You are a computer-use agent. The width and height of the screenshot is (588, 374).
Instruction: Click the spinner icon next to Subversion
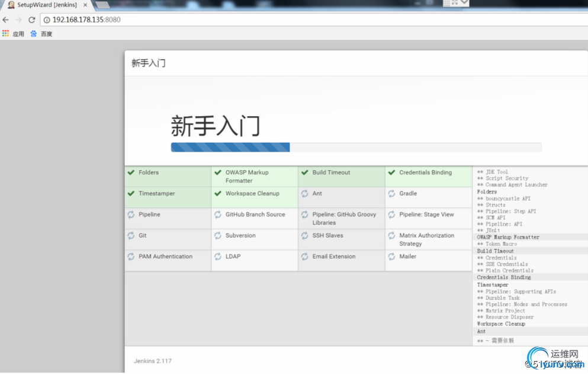218,235
